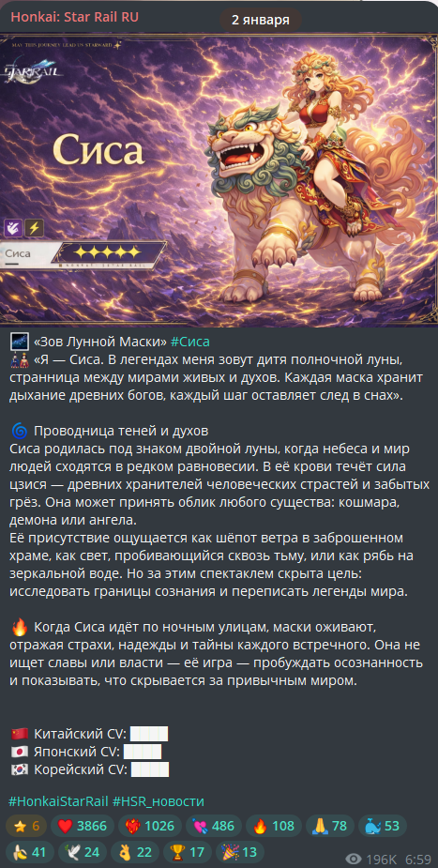Tap the trophy reaction showing 17
Screen dimensions: 438x868
188,851
